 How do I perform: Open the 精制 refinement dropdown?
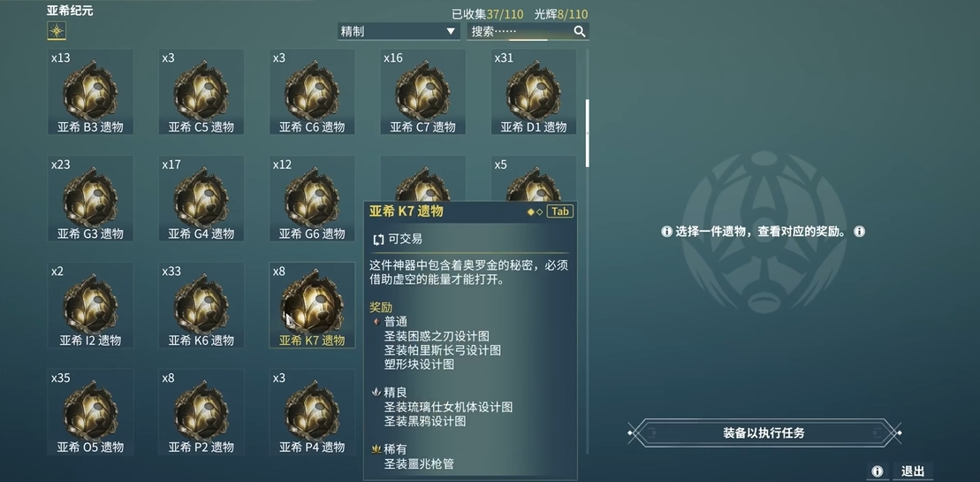(x=399, y=31)
